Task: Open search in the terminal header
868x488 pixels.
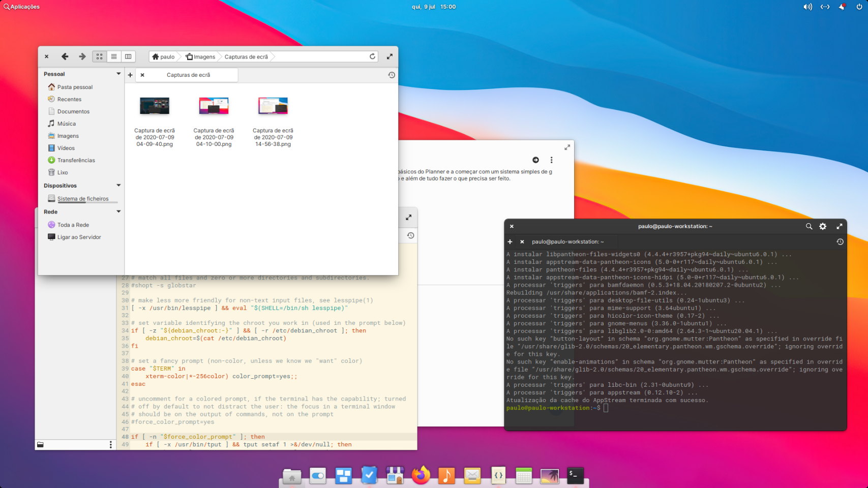Action: point(809,226)
